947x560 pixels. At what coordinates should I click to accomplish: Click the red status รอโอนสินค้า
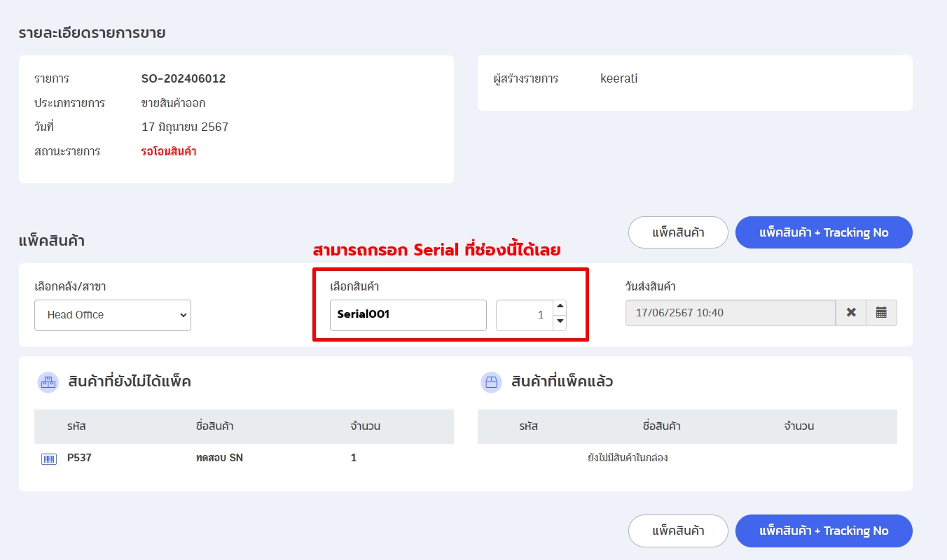(169, 151)
